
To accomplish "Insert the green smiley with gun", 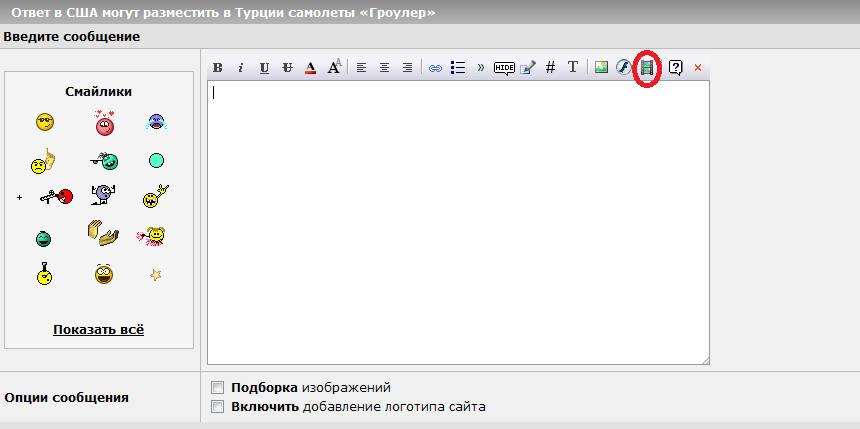I will (104, 160).
